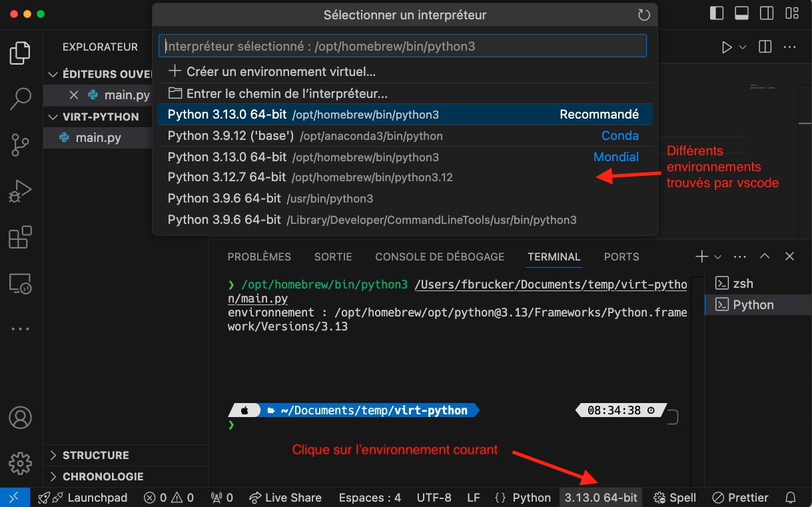812x507 pixels.
Task: Choose Créer un environnement virtuel option
Action: tap(280, 71)
